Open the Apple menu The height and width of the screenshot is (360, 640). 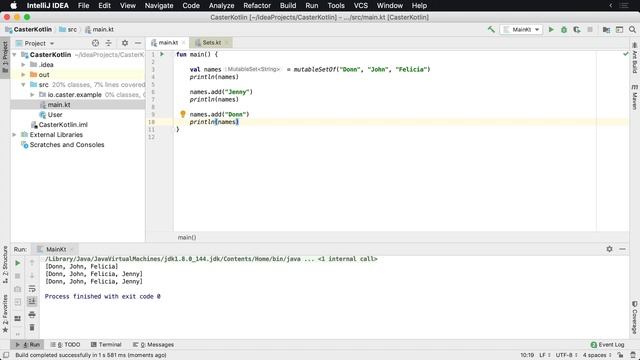pos(13,5)
